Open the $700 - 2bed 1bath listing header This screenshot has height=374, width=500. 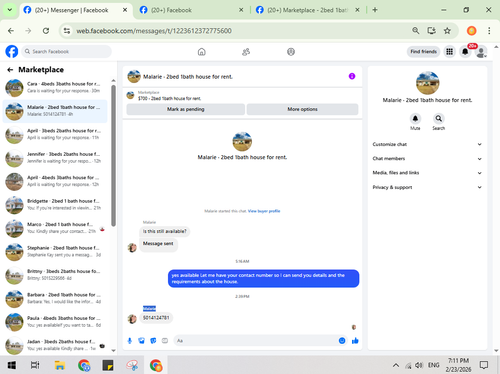(x=170, y=99)
